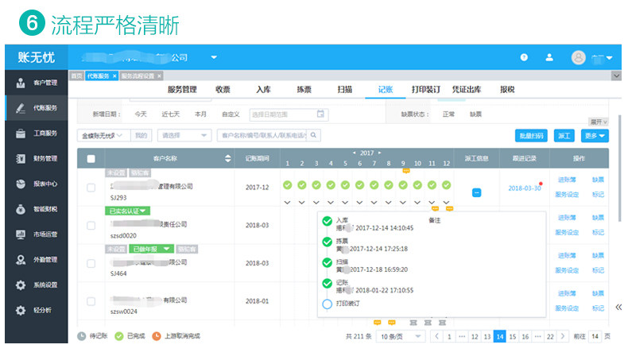Go to page 15
The height and width of the screenshot is (364, 628).
pyautogui.click(x=512, y=337)
